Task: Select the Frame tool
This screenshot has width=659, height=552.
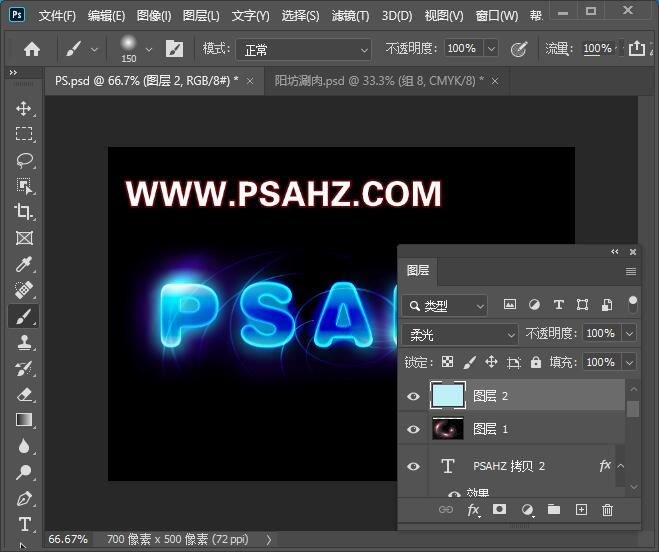Action: pos(24,238)
